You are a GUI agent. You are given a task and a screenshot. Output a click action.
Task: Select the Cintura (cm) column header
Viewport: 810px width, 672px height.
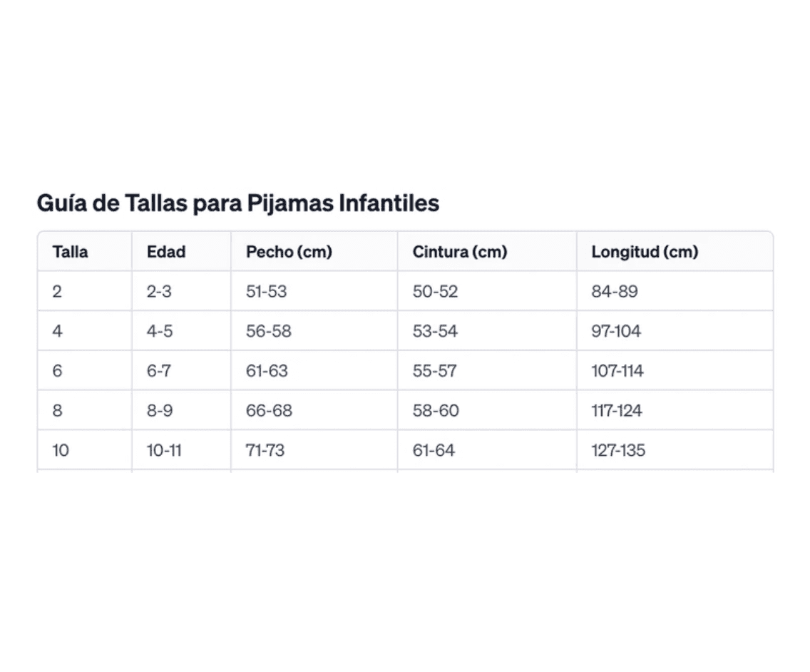coord(459,252)
